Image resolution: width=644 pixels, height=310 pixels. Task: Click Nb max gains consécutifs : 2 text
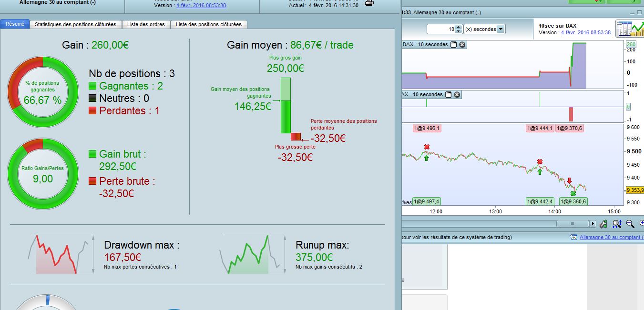tap(329, 267)
